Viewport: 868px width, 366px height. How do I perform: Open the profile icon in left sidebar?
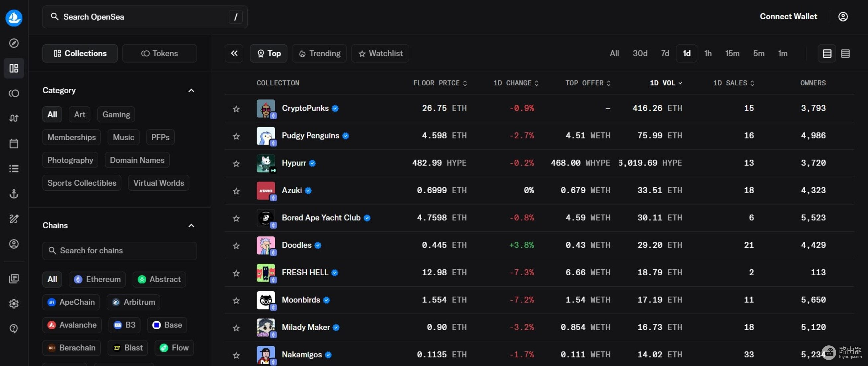(x=14, y=244)
